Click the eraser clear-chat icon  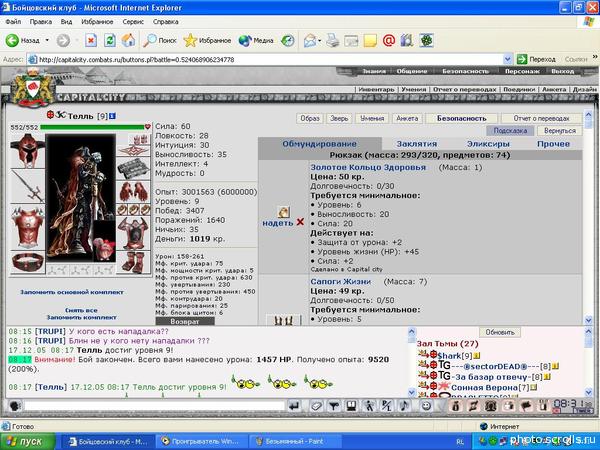point(316,406)
